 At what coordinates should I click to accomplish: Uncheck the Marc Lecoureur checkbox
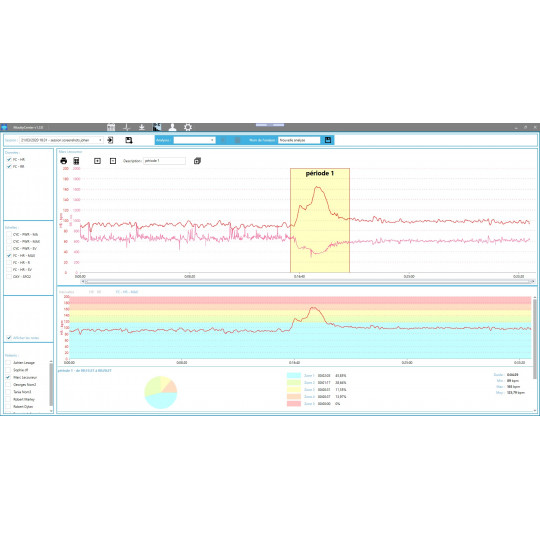pyautogui.click(x=8, y=377)
